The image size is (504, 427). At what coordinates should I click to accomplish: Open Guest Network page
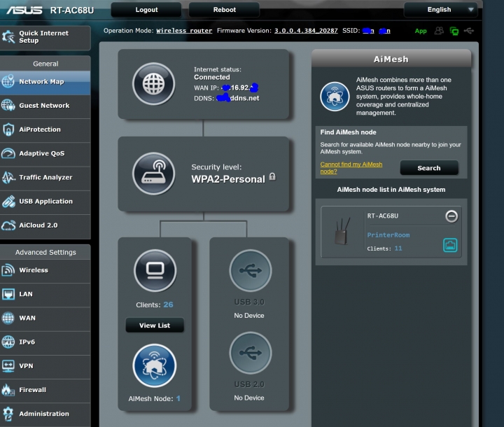point(45,106)
